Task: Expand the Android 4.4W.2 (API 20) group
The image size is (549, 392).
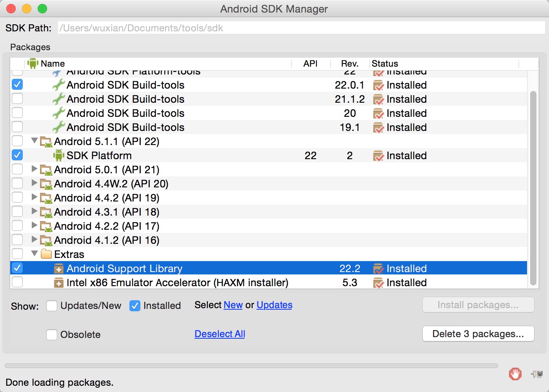Action: coord(35,183)
